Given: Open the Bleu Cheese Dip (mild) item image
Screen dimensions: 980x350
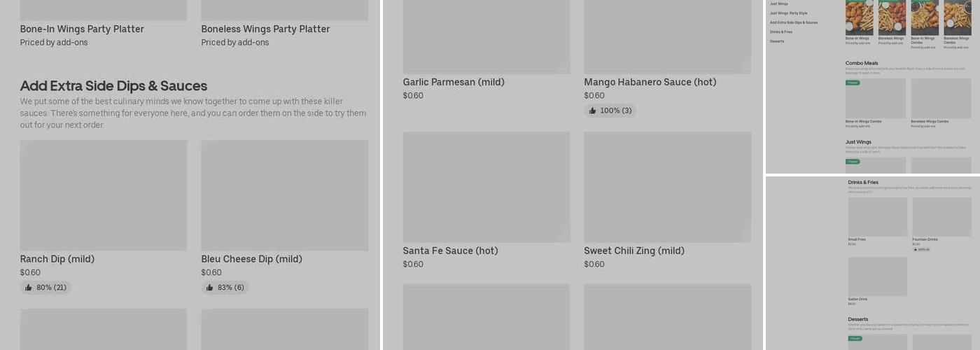Looking at the screenshot, I should 285,195.
